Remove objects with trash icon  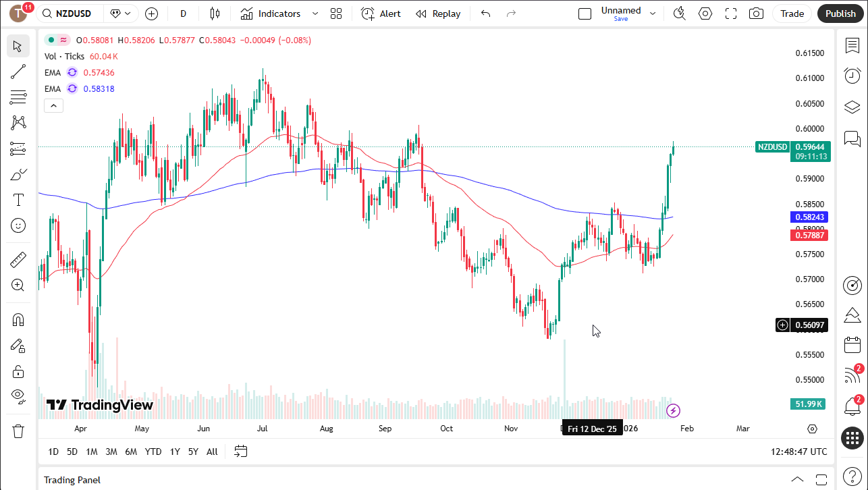[x=18, y=431]
